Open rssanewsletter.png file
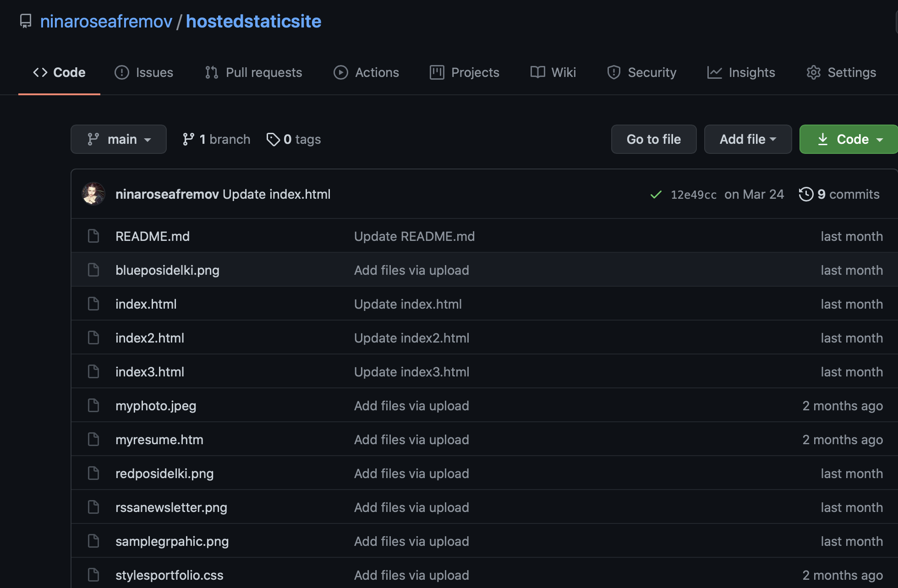 171,507
